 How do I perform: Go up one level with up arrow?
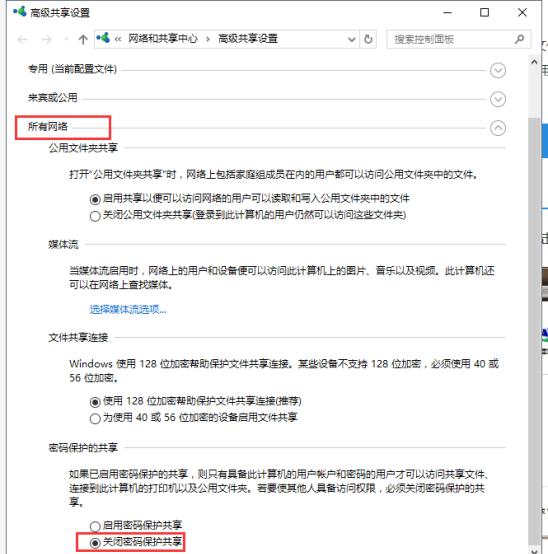[x=83, y=39]
